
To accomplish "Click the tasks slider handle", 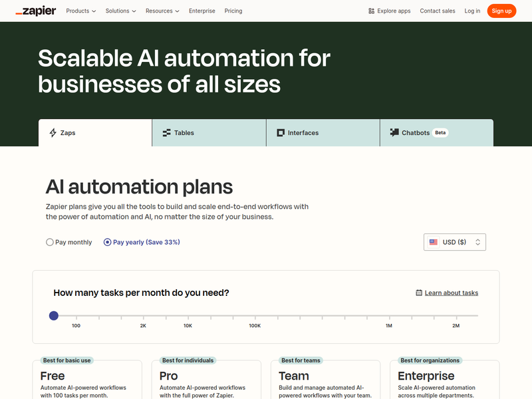I will tap(54, 315).
